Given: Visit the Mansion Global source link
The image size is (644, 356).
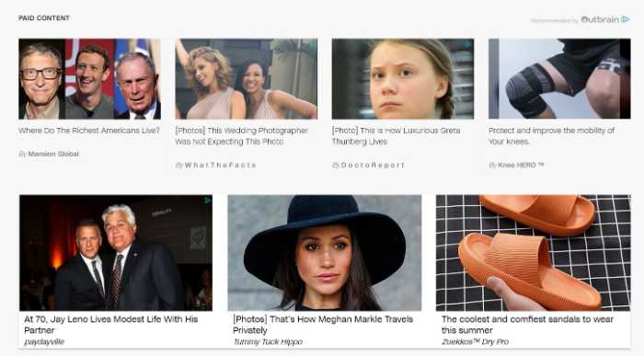Looking at the screenshot, I should coord(53,154).
